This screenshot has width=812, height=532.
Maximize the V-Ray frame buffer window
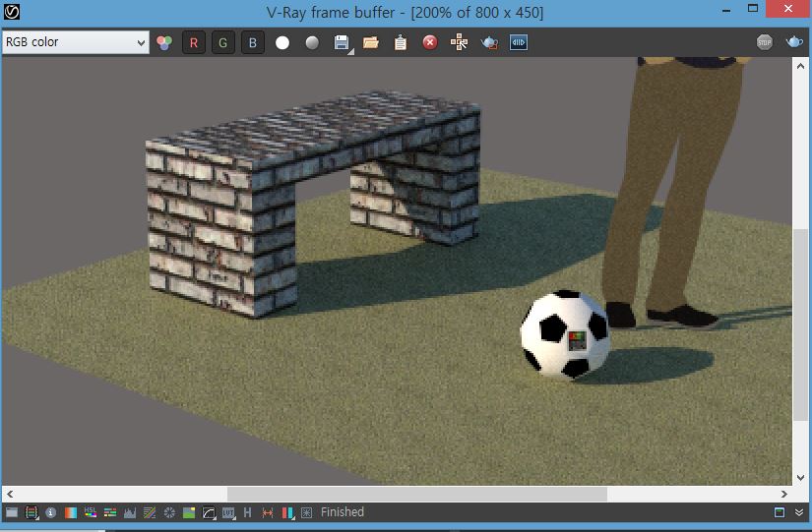click(753, 9)
